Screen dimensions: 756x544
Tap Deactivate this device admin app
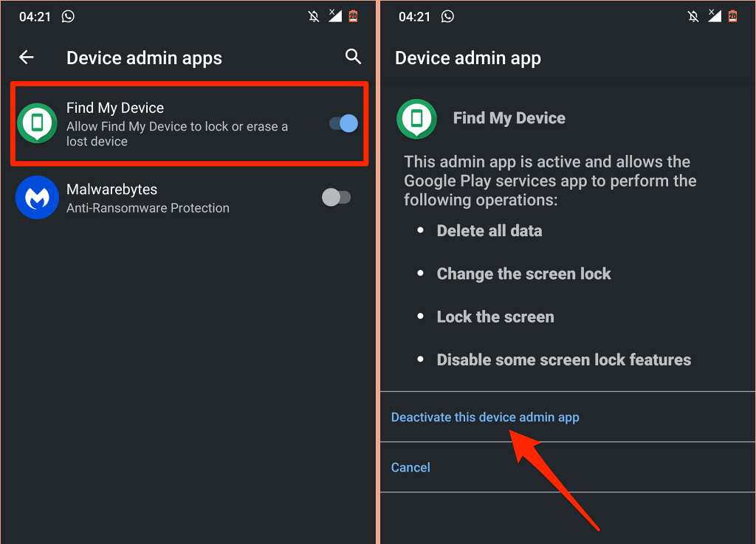(485, 417)
